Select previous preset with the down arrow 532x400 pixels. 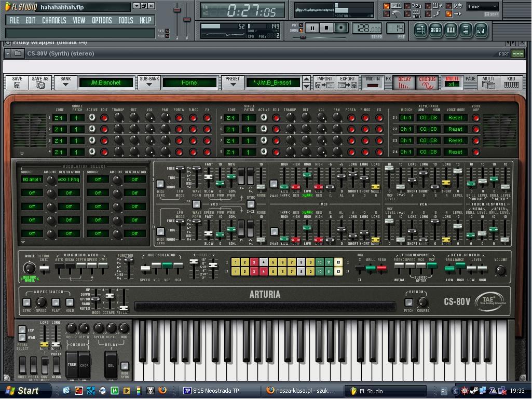(x=306, y=86)
